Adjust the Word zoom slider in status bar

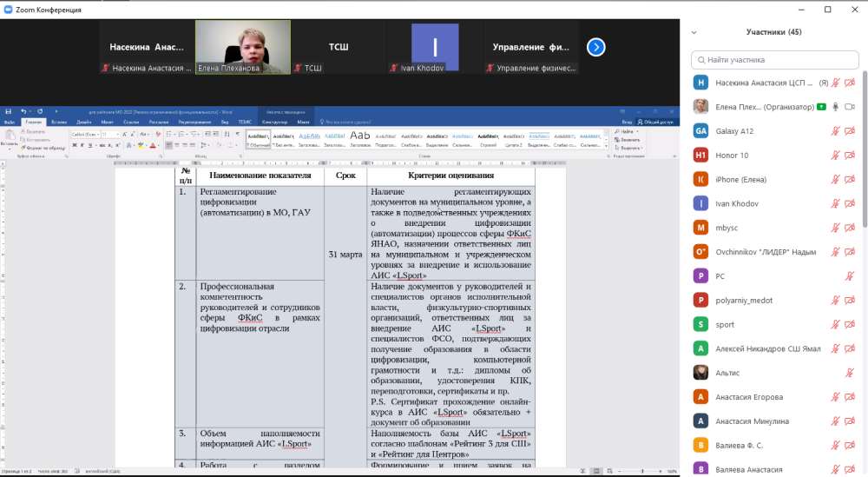642,472
